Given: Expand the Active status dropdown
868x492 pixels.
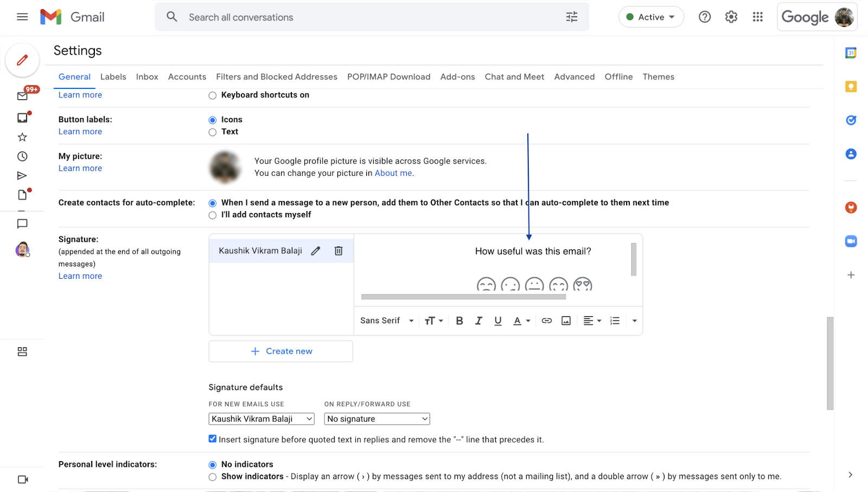Looking at the screenshot, I should pos(651,17).
